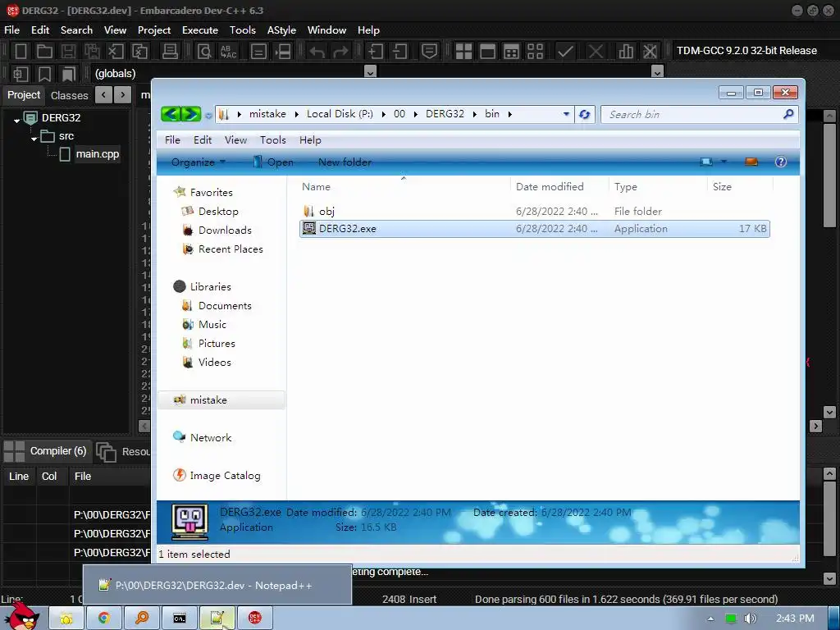
Task: Click the Refresh button next to address bar
Action: tap(584, 114)
